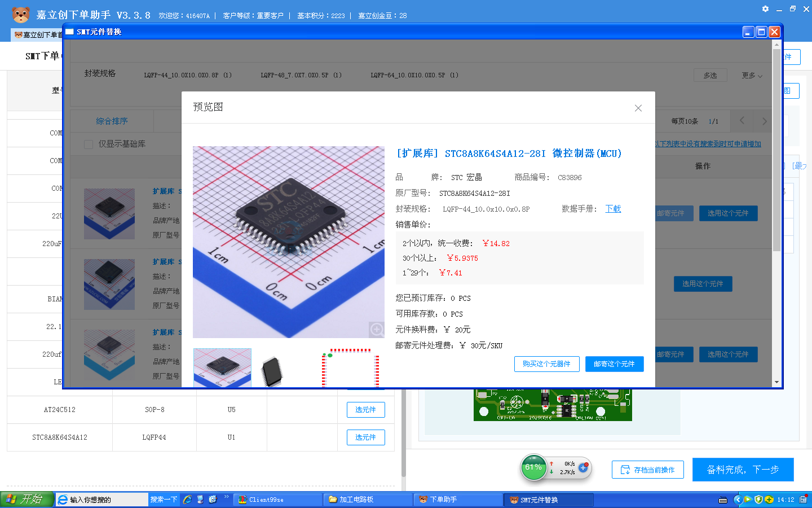Switch to SMT元件替换 in taskbar
The width and height of the screenshot is (812, 508).
pos(549,500)
